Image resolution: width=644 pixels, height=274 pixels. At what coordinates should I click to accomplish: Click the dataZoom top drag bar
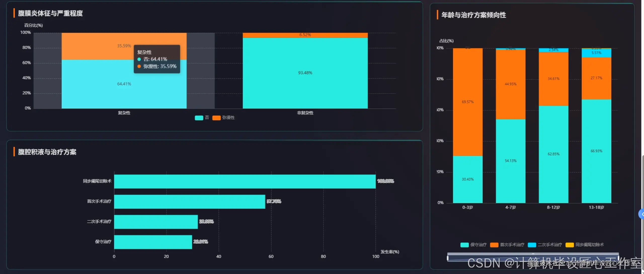tap(533, 254)
